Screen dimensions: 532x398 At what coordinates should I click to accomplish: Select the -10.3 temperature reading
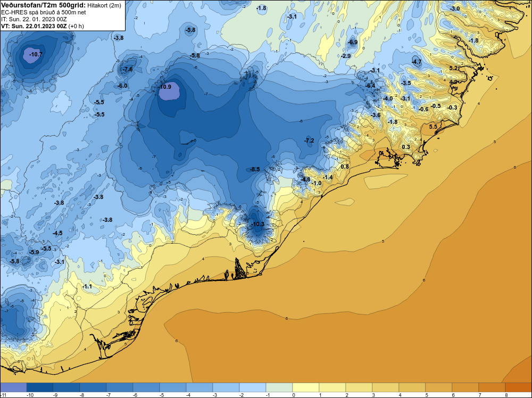click(x=257, y=225)
